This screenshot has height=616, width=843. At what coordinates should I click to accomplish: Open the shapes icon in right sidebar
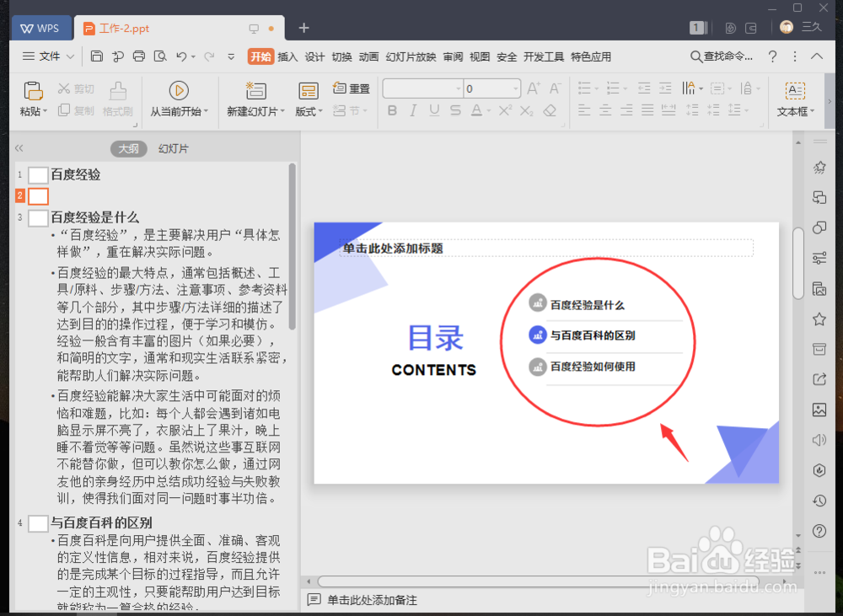pos(819,228)
